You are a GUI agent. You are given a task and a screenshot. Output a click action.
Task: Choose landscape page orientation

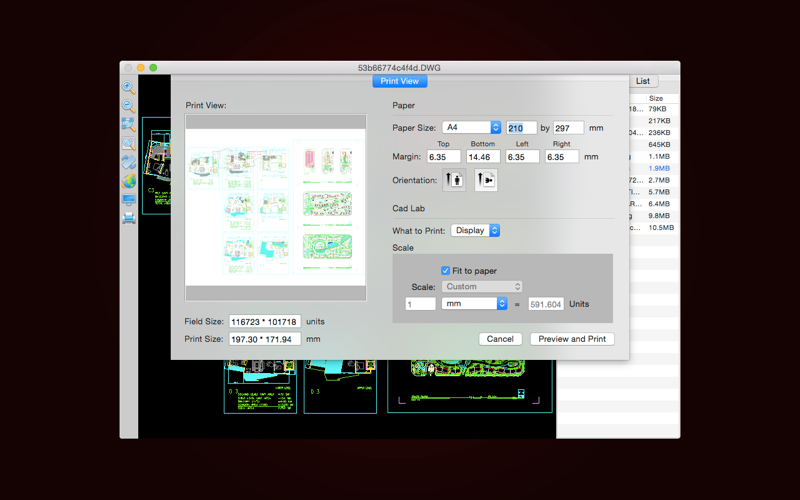pyautogui.click(x=486, y=180)
